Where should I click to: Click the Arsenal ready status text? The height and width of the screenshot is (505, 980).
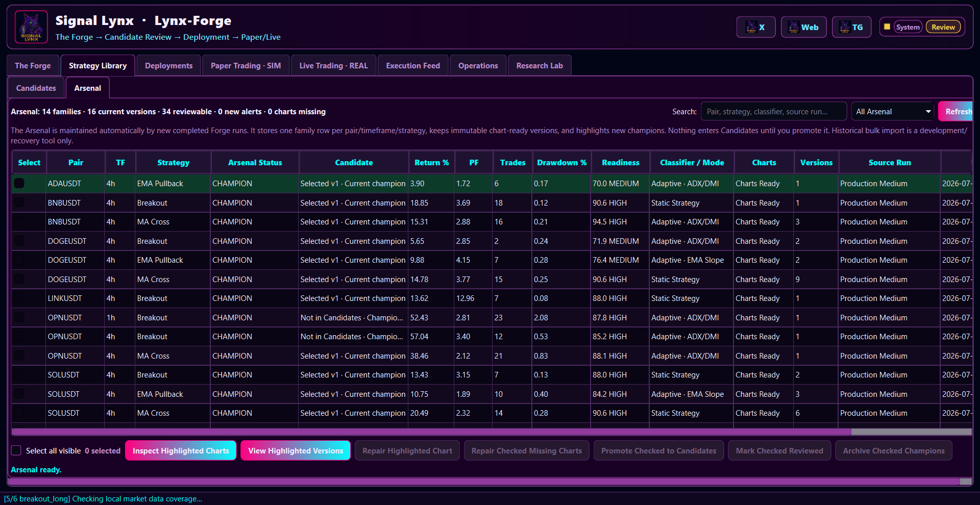coord(36,469)
